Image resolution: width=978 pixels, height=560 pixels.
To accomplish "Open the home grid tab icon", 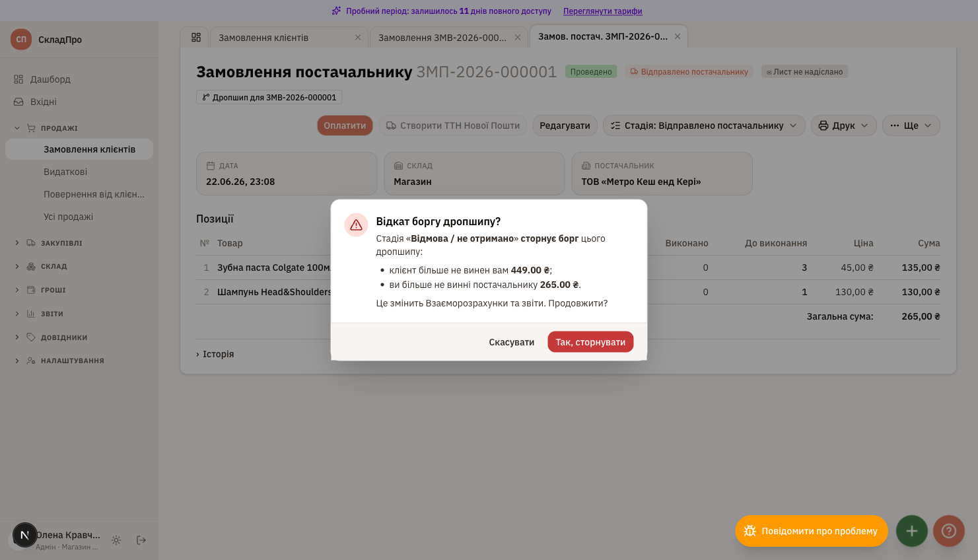I will tap(196, 38).
